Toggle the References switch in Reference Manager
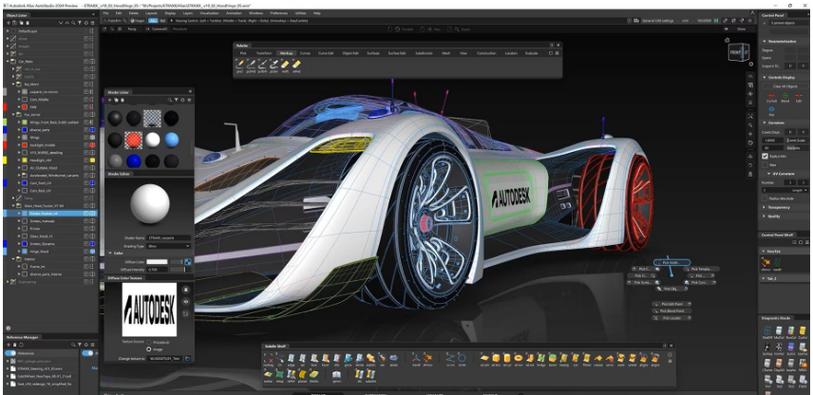Image resolution: width=813 pixels, height=395 pixels. pyautogui.click(x=10, y=353)
